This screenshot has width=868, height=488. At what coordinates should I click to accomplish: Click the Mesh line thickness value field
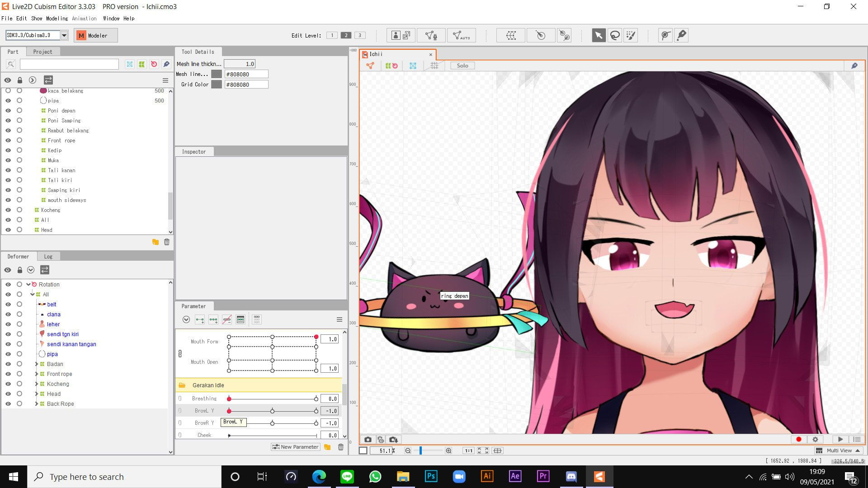click(240, 64)
